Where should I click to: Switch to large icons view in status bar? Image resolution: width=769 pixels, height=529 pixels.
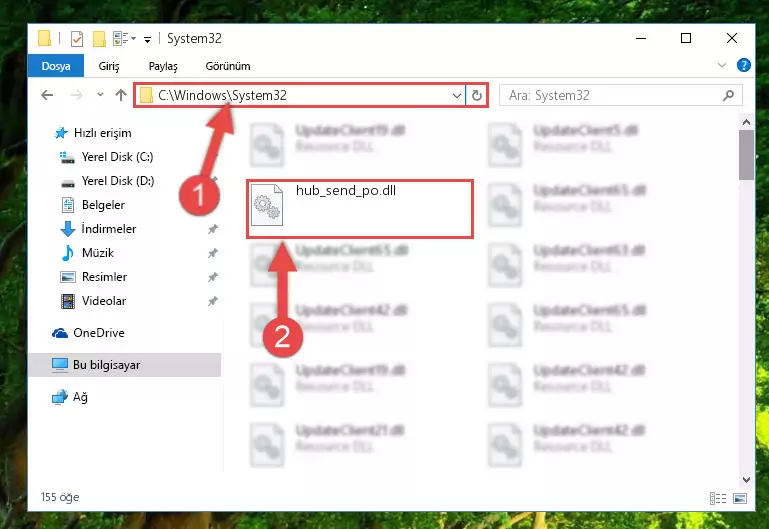(740, 499)
